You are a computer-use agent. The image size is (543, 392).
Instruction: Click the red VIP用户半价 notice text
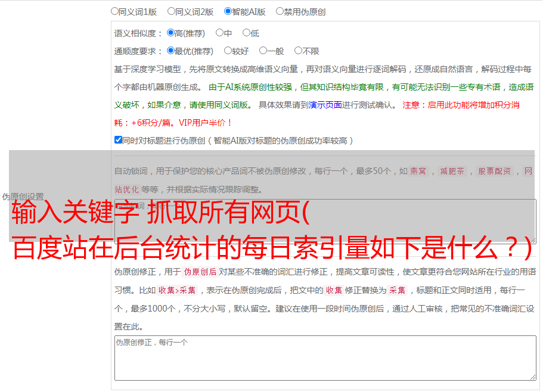tap(205, 123)
